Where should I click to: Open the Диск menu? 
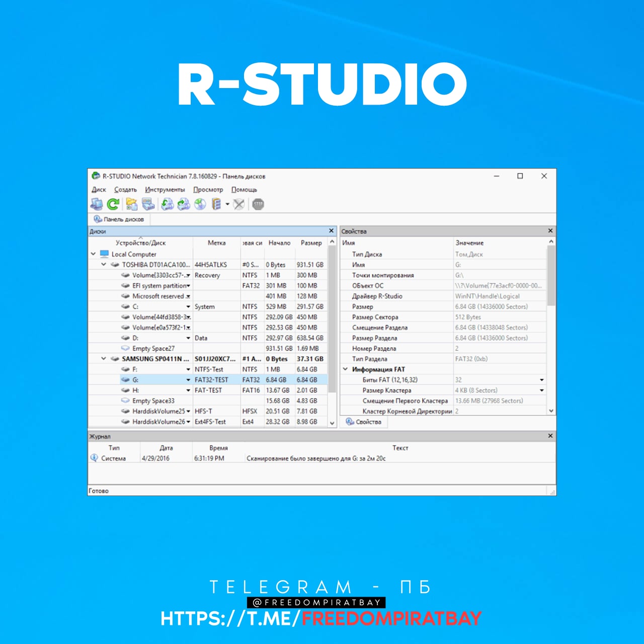point(99,190)
